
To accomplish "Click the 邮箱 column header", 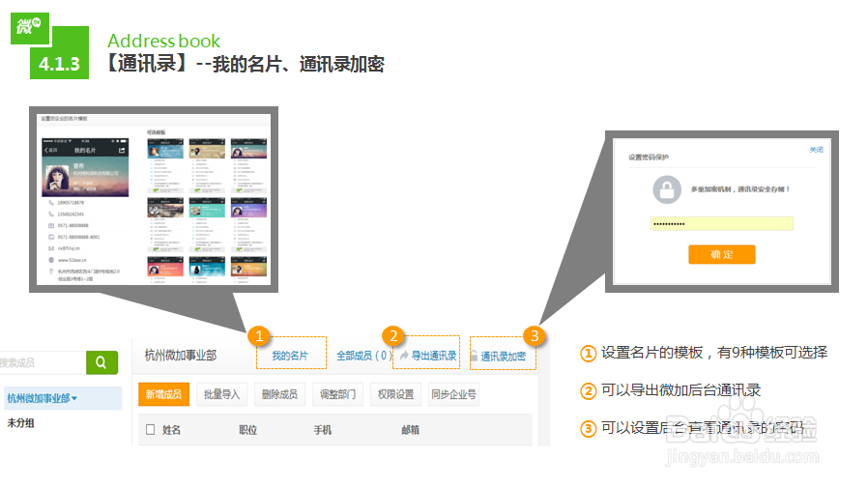I will click(410, 430).
